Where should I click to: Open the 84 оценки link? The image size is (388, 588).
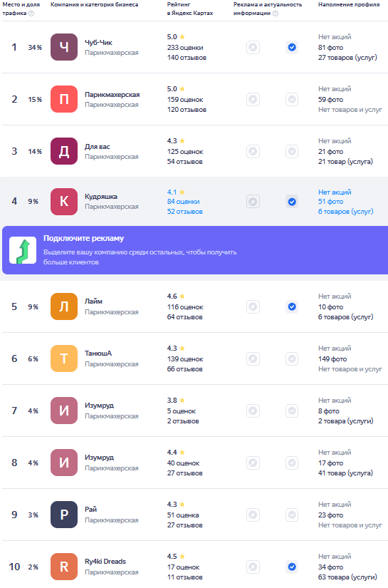click(183, 202)
